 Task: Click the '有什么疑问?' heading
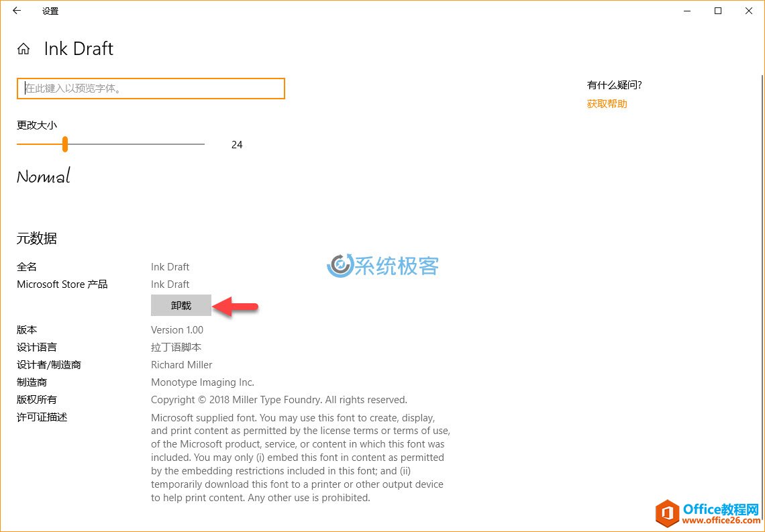[x=614, y=85]
